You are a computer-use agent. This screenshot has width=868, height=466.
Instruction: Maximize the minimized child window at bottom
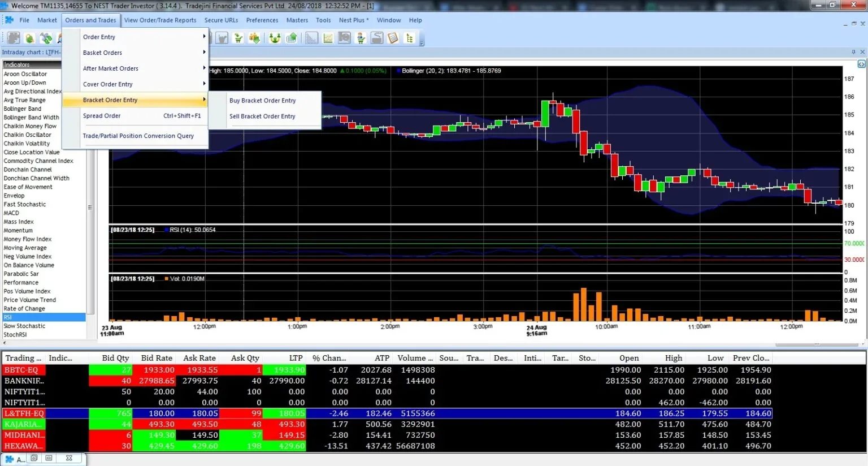point(49,458)
